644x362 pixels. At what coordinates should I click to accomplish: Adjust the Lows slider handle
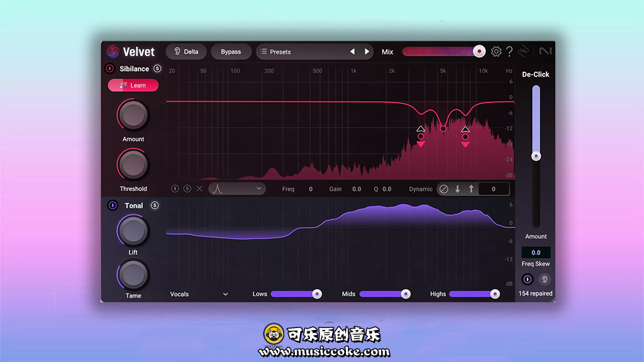pyautogui.click(x=317, y=294)
